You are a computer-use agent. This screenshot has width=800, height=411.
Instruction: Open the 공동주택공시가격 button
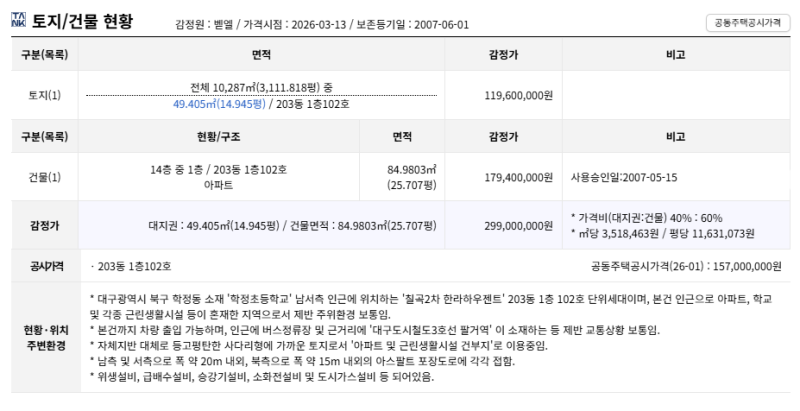747,23
